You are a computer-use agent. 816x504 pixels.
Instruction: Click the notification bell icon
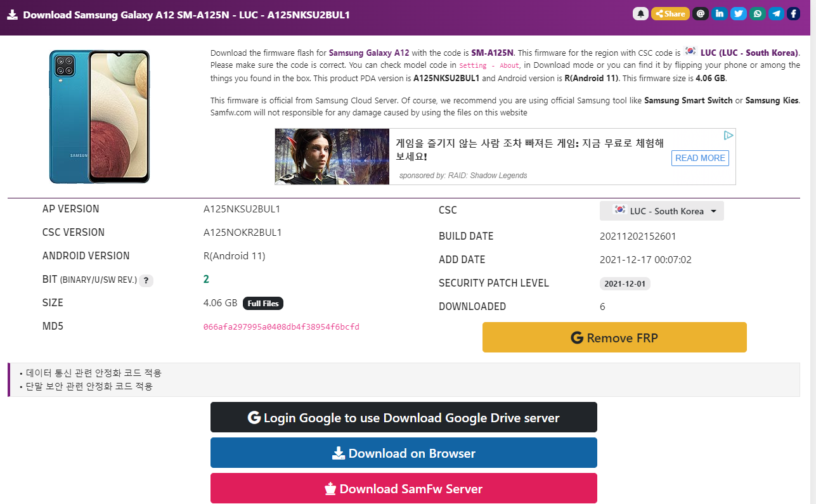click(x=640, y=13)
